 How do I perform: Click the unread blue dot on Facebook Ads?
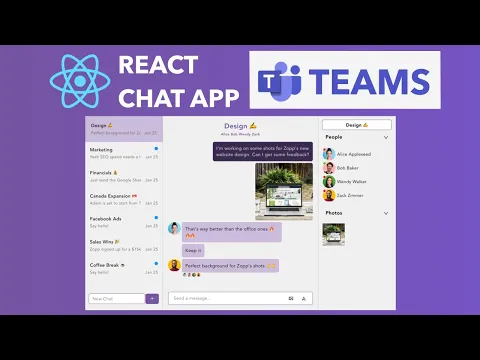[x=156, y=218]
